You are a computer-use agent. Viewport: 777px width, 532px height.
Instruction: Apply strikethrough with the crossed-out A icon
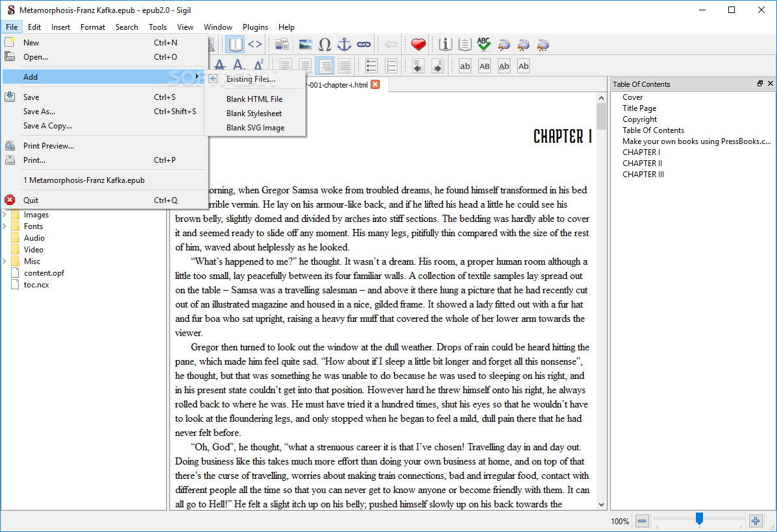(219, 65)
